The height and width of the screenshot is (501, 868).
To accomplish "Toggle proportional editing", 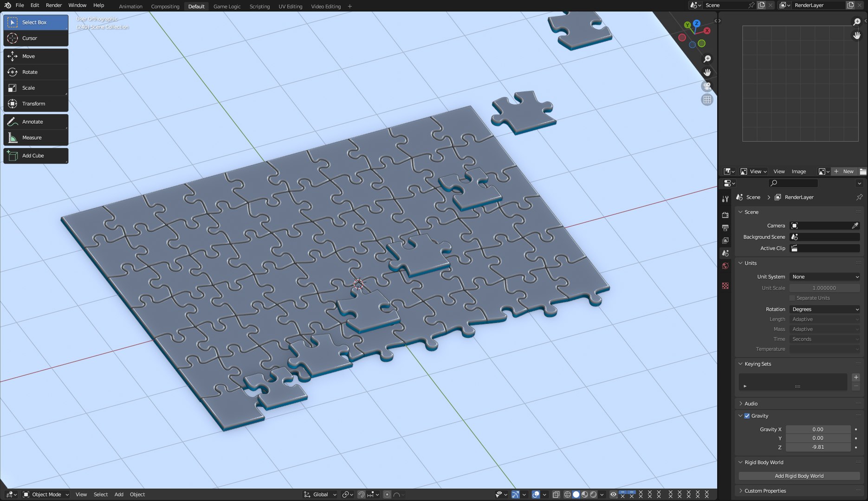I will (x=387, y=495).
